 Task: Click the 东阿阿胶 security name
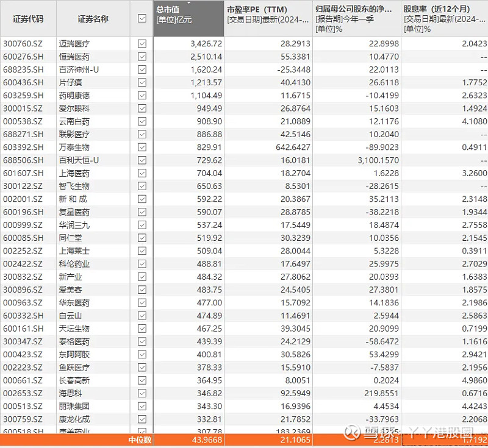74,354
